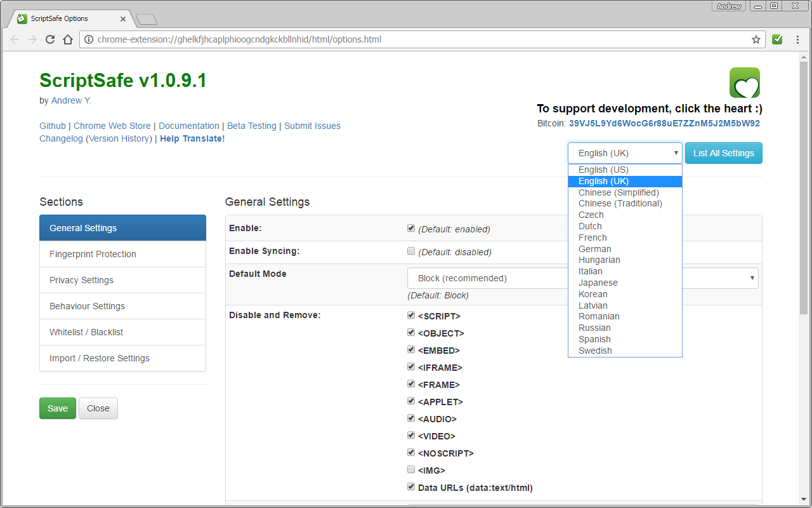This screenshot has height=508, width=812.
Task: Click the Help Translate! link
Action: [192, 138]
